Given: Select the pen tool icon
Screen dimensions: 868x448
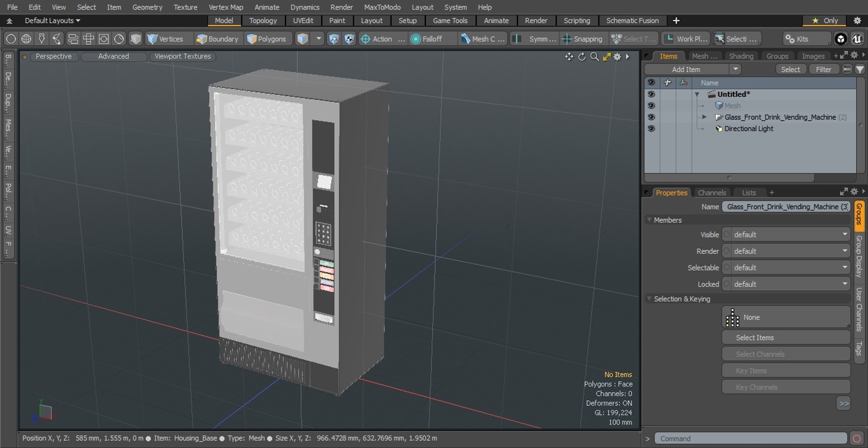Looking at the screenshot, I should (42, 39).
